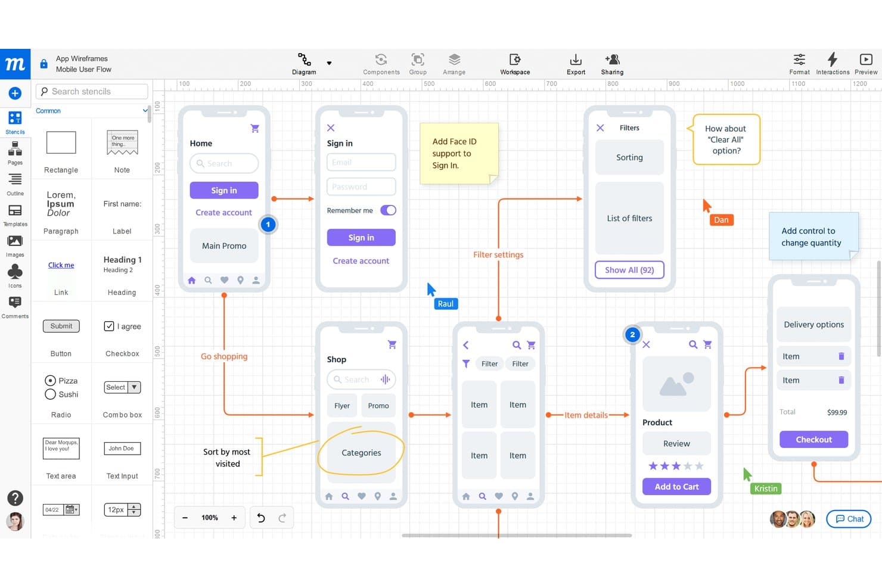Screen dimensions: 882x588
Task: Click the Preview play icon
Action: [866, 60]
